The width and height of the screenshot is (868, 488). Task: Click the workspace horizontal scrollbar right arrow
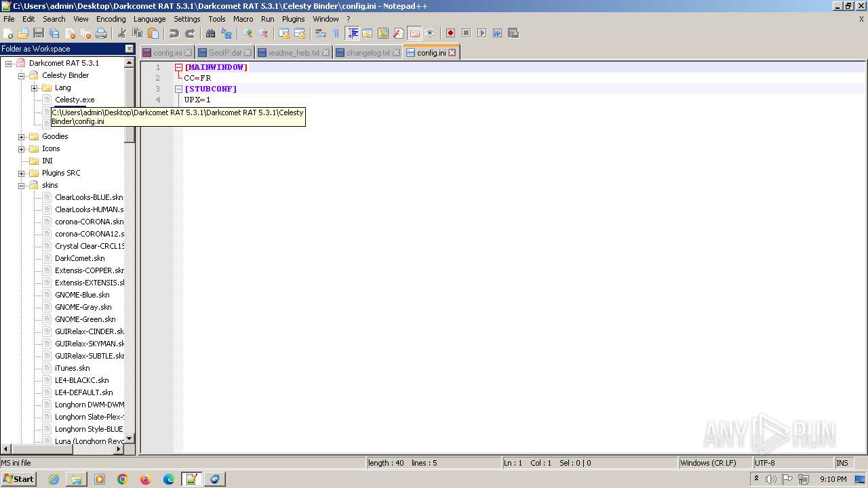119,449
